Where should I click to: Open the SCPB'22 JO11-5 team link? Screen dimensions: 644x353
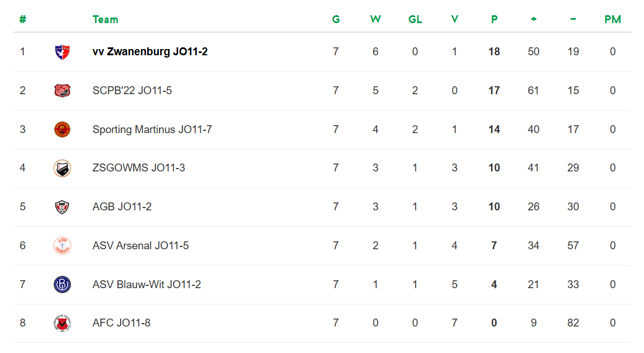pyautogui.click(x=132, y=91)
